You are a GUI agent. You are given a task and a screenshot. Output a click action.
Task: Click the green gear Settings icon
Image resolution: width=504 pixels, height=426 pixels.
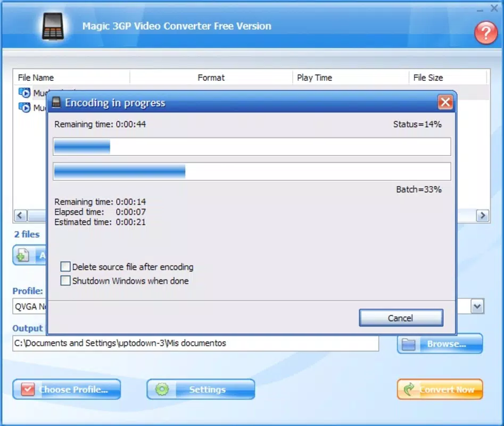coord(162,389)
